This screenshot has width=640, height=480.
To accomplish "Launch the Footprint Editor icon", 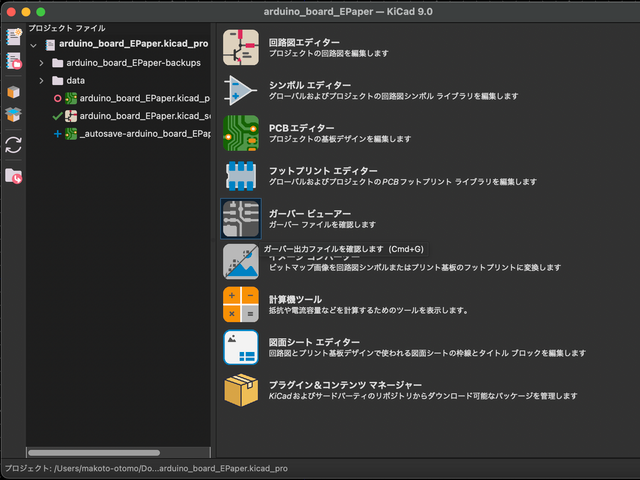I will (241, 176).
